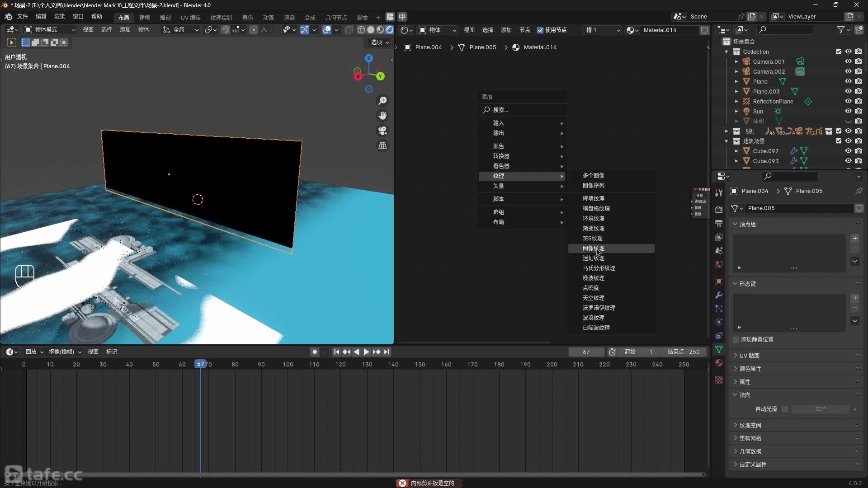Toggle X-ray display in viewport header
The height and width of the screenshot is (488, 868).
(349, 30)
